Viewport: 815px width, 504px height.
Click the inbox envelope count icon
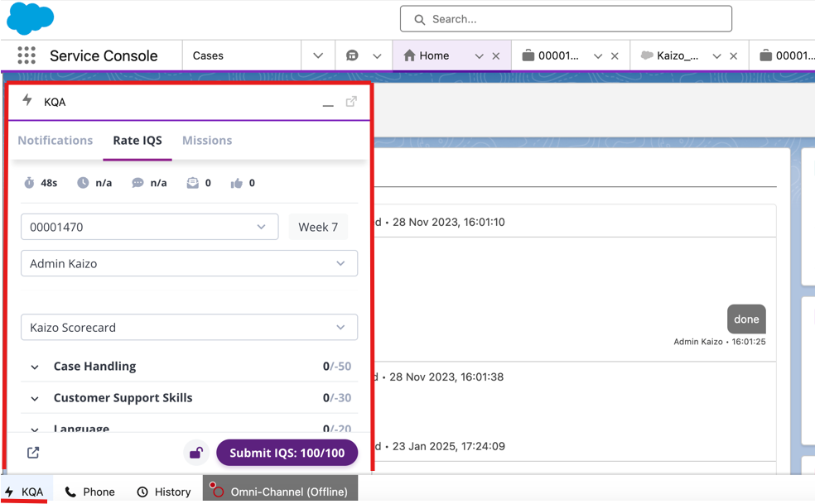[x=193, y=183]
